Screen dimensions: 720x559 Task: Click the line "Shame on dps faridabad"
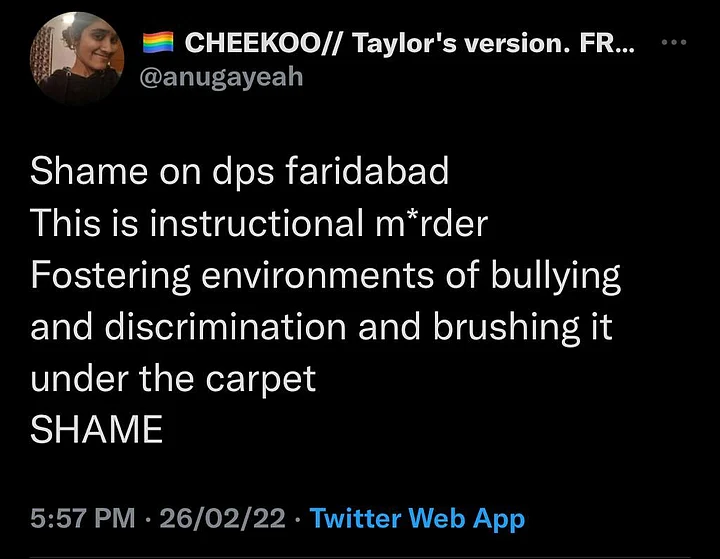[240, 171]
